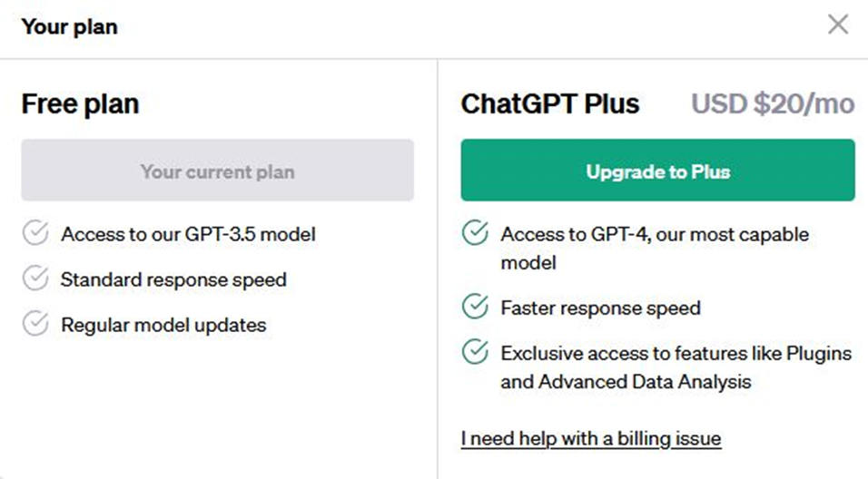
Task: Click the Free plan heading
Action: [80, 104]
